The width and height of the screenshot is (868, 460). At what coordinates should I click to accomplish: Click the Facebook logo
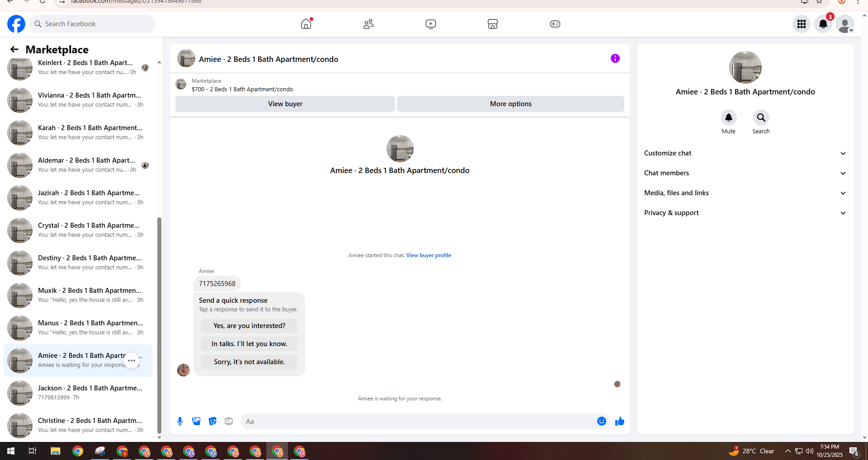pyautogui.click(x=16, y=24)
